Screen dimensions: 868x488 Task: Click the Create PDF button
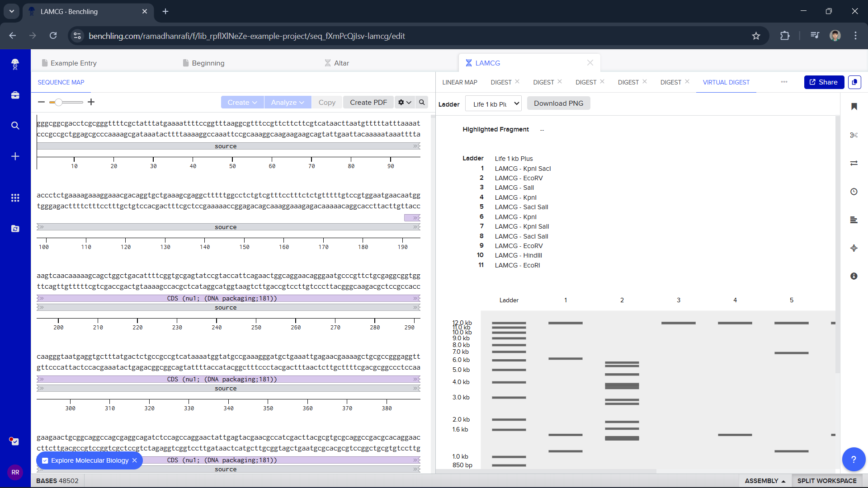[368, 102]
